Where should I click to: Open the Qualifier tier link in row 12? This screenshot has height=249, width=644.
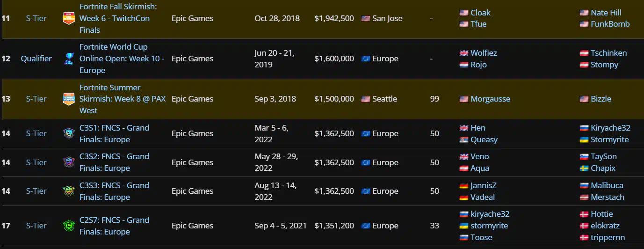pos(36,59)
